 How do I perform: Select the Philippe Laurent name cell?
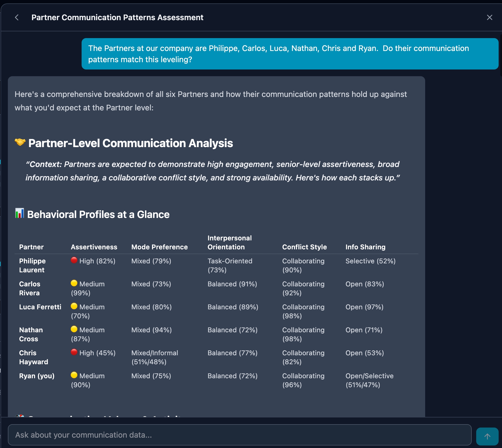tap(32, 265)
